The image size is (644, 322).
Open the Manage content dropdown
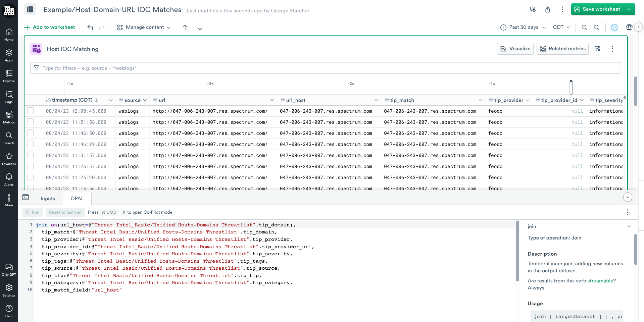pyautogui.click(x=144, y=28)
